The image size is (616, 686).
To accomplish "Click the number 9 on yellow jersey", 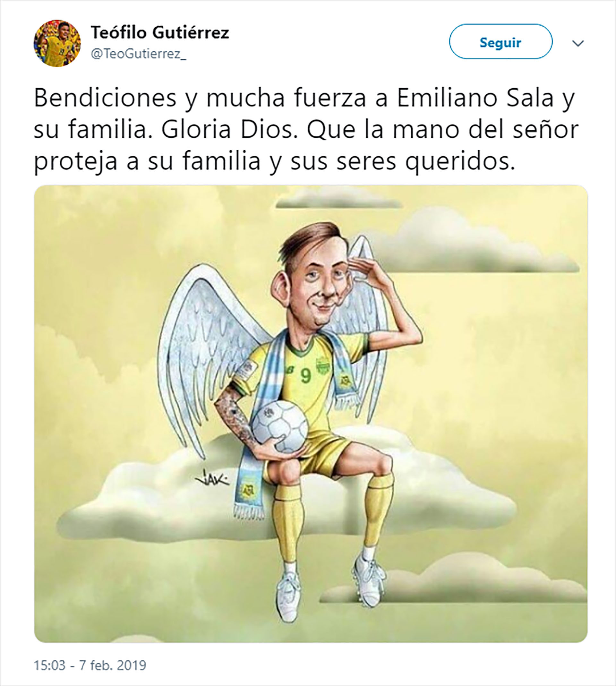I will (306, 376).
